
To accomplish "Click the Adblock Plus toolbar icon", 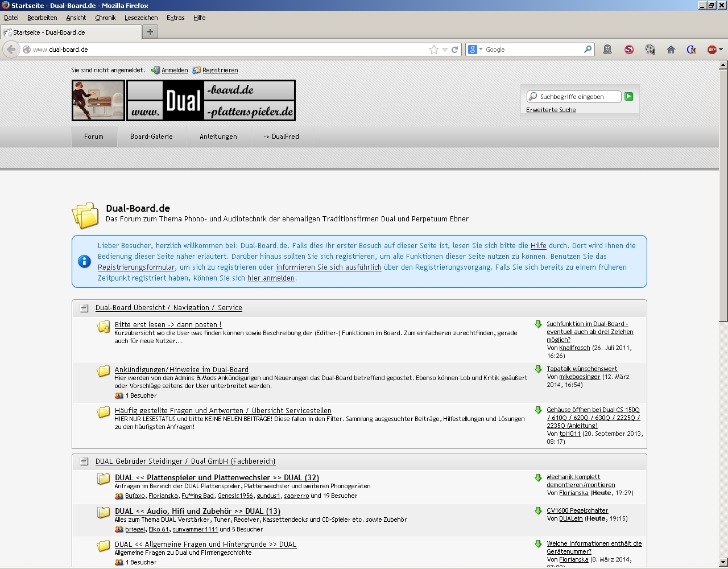I will point(712,50).
